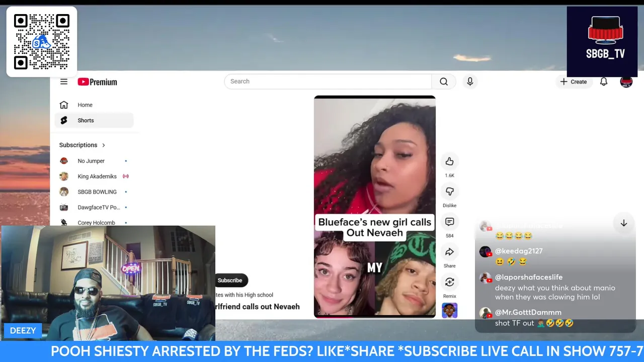Start voice search with microphone icon
The height and width of the screenshot is (362, 644).
(x=470, y=81)
